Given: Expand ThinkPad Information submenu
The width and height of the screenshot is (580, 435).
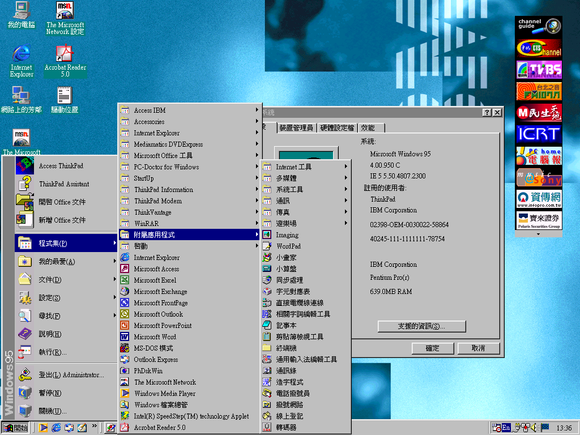Looking at the screenshot, I should (189, 189).
